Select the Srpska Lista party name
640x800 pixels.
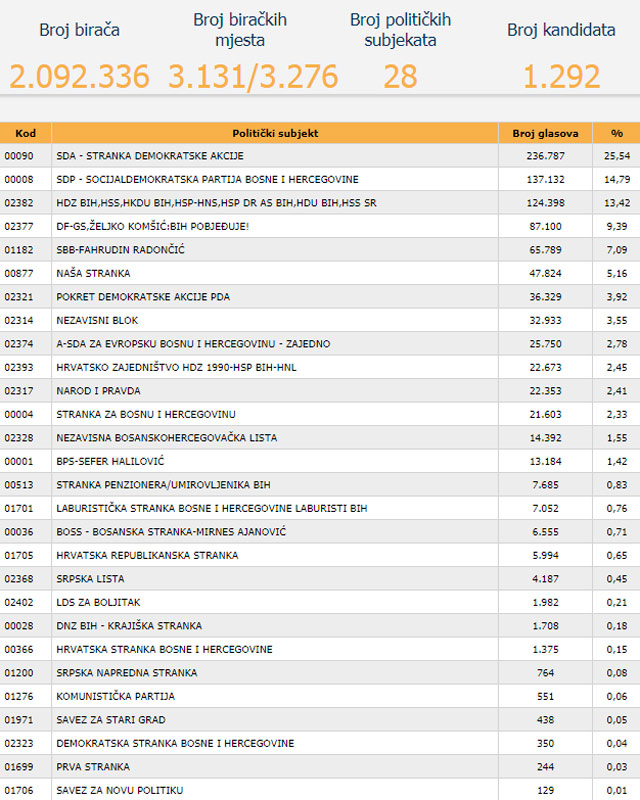90,578
